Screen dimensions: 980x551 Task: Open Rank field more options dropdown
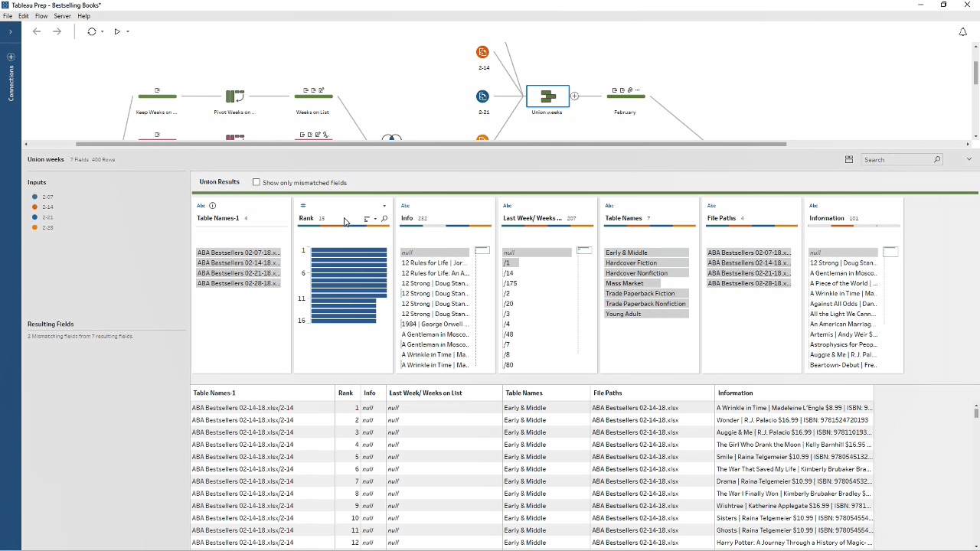click(x=384, y=206)
